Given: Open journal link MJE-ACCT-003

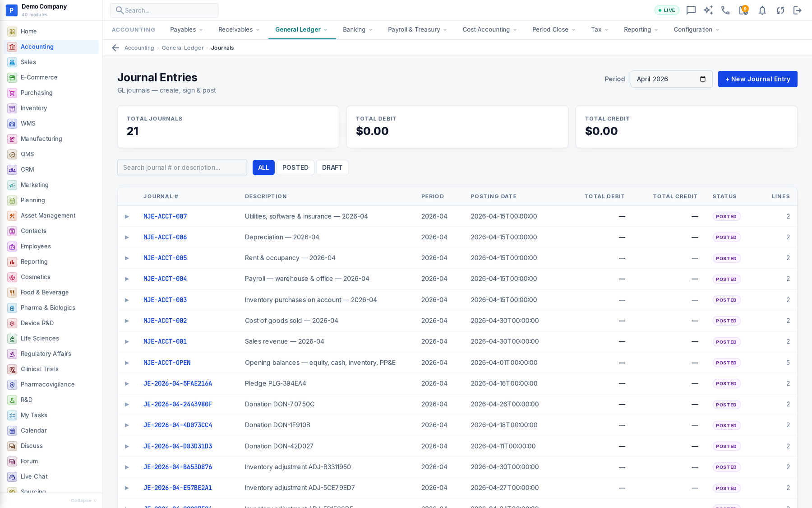Looking at the screenshot, I should pos(165,300).
